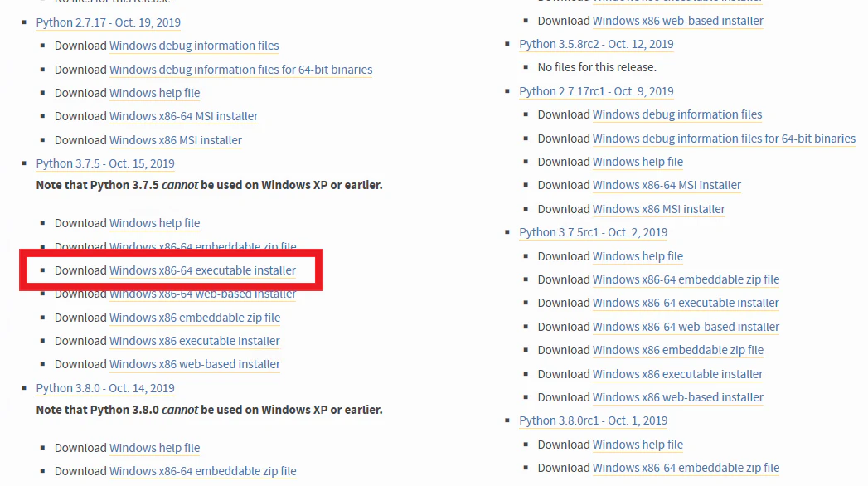
Task: Choose Windows x86-64 web-based installer under Python 3.7.5rc1
Action: pyautogui.click(x=686, y=327)
